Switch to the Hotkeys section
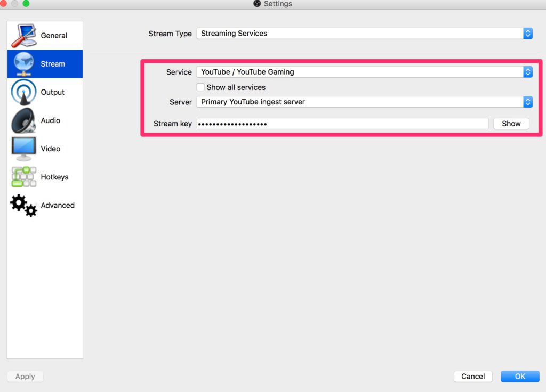Viewport: 546px width, 392px height. point(45,177)
